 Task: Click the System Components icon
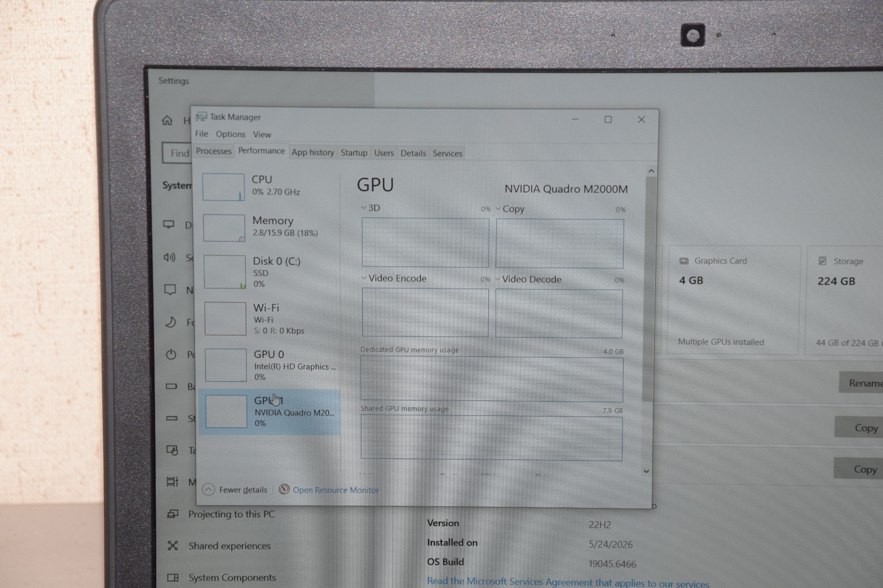173,578
